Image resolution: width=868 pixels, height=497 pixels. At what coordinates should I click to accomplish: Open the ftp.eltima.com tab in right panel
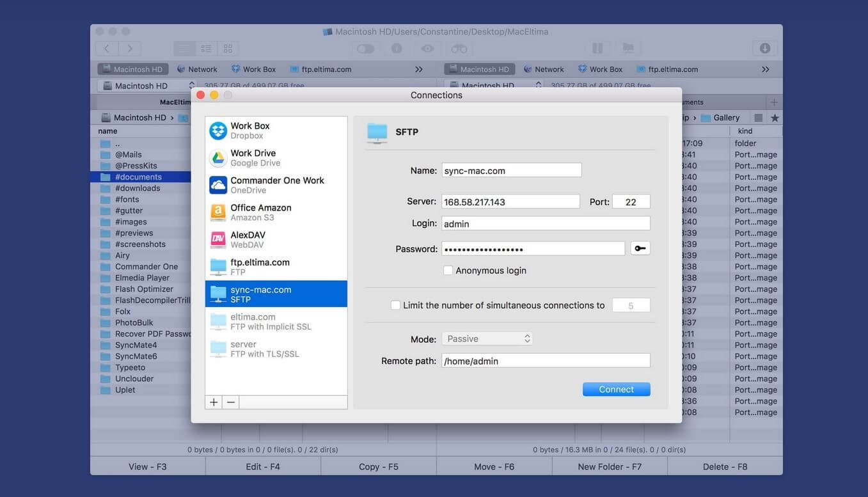click(667, 69)
